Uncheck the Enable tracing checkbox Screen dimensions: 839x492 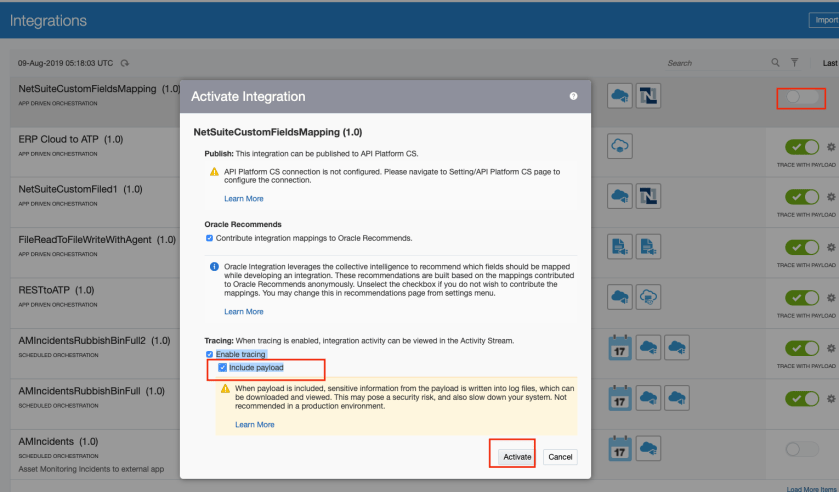coord(209,354)
